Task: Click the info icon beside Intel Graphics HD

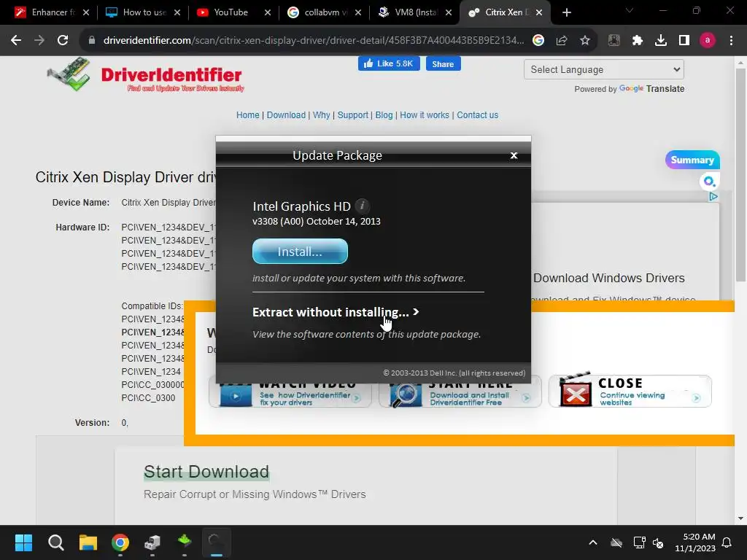Action: (x=362, y=206)
